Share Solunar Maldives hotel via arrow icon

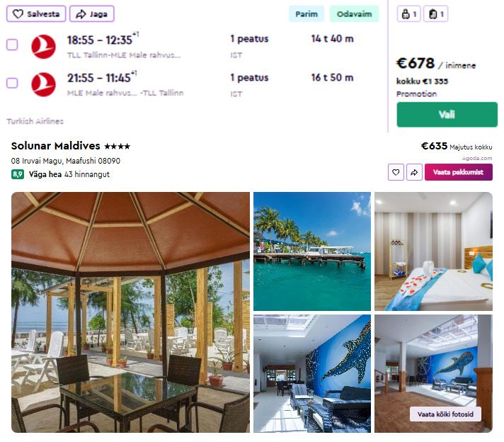click(x=414, y=172)
